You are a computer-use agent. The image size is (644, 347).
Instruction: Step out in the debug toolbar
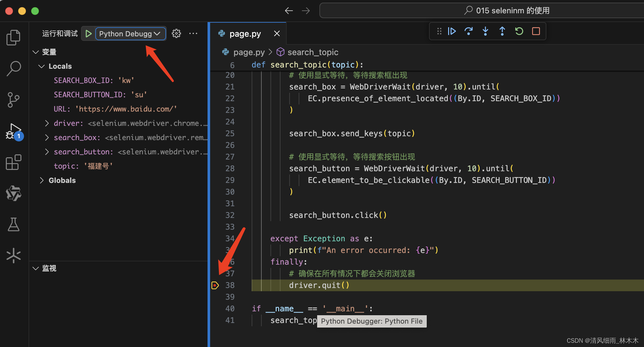point(502,31)
